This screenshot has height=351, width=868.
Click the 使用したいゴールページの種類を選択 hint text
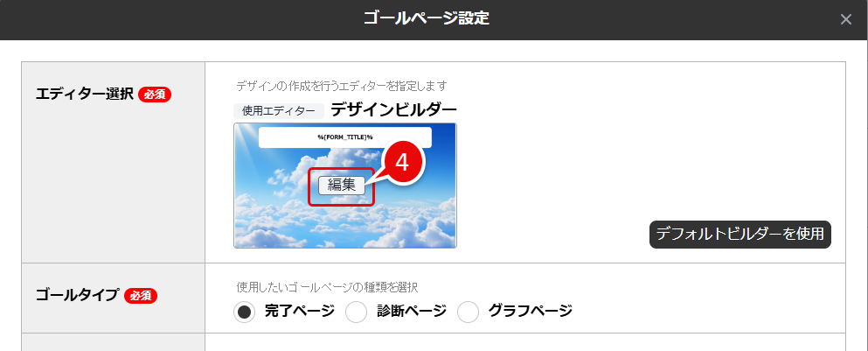tap(327, 287)
